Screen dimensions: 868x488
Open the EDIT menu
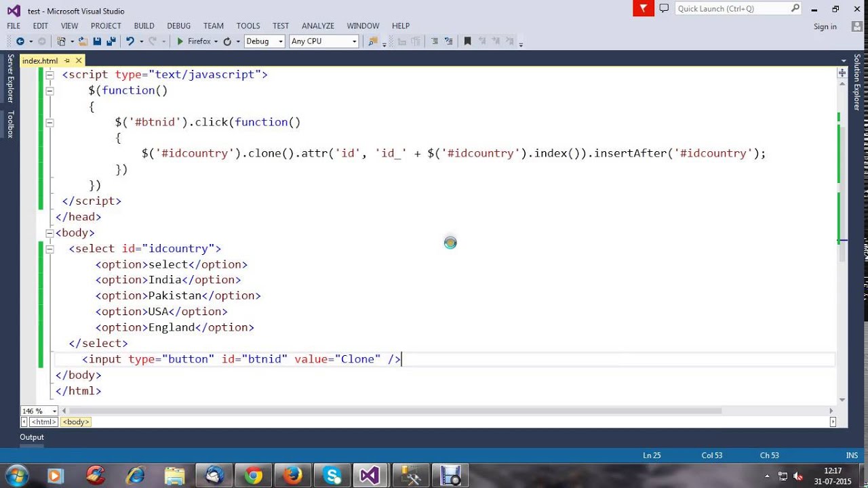pos(40,26)
